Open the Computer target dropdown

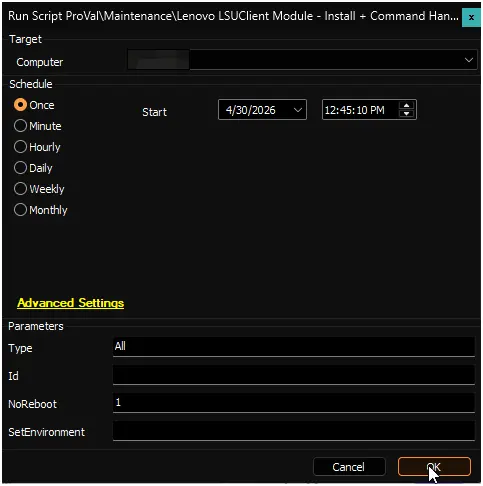(x=469, y=60)
